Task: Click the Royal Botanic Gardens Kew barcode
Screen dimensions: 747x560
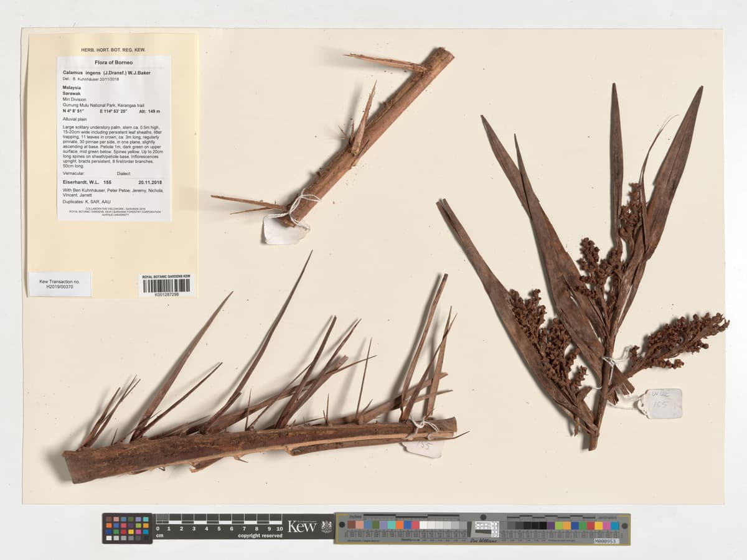Action: coord(166,285)
